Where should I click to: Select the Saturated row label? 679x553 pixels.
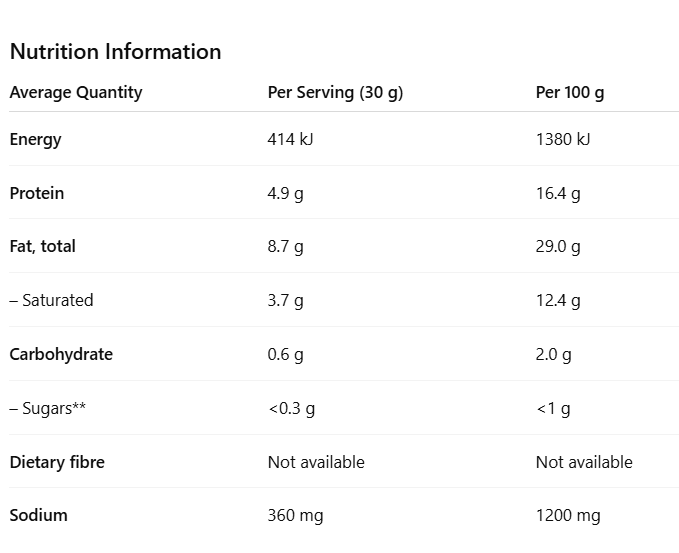point(52,301)
